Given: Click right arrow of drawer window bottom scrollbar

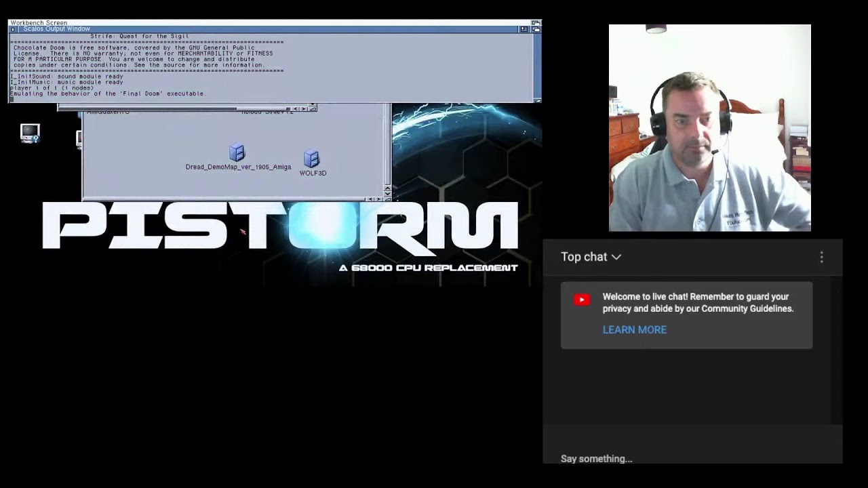Looking at the screenshot, I should [378, 199].
